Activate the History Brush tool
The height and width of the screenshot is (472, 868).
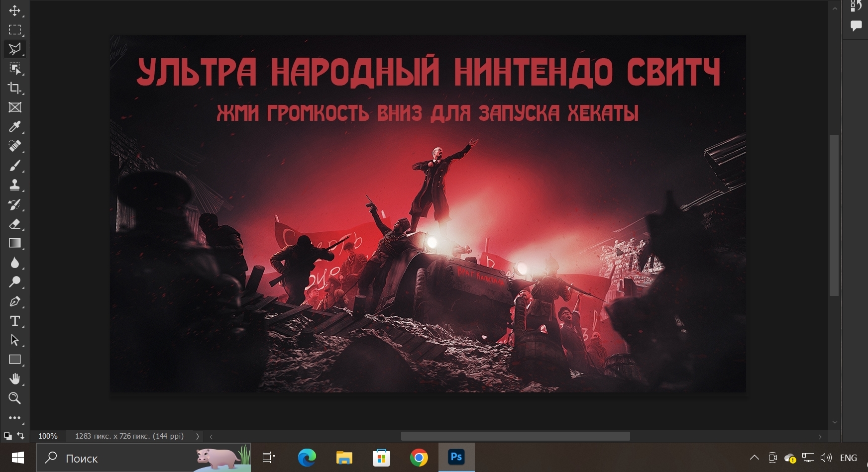[14, 204]
